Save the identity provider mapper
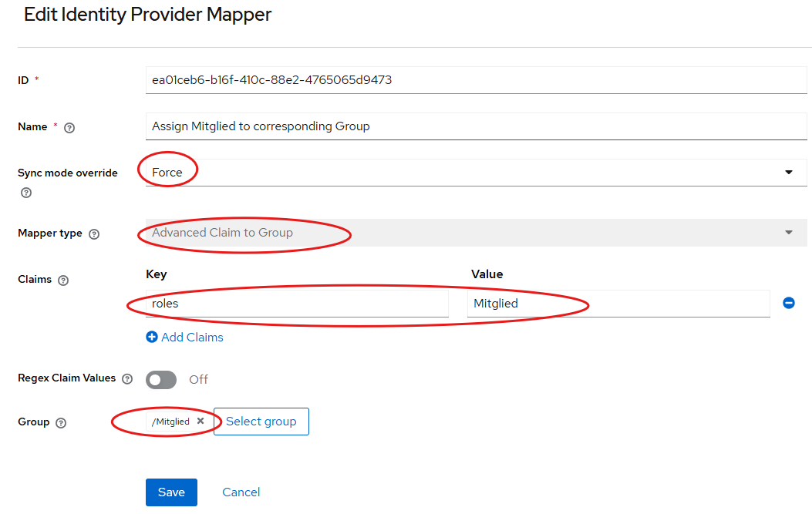This screenshot has width=812, height=514. pyautogui.click(x=171, y=492)
